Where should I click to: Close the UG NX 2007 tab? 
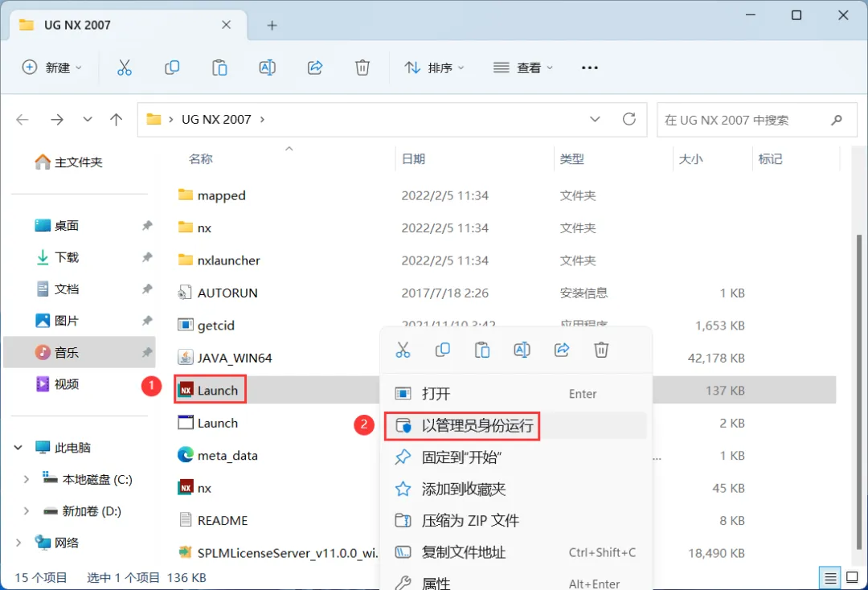pyautogui.click(x=226, y=25)
